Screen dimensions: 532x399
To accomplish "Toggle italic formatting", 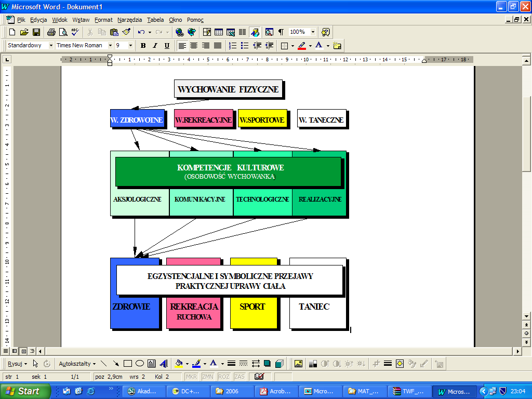I will tap(155, 46).
